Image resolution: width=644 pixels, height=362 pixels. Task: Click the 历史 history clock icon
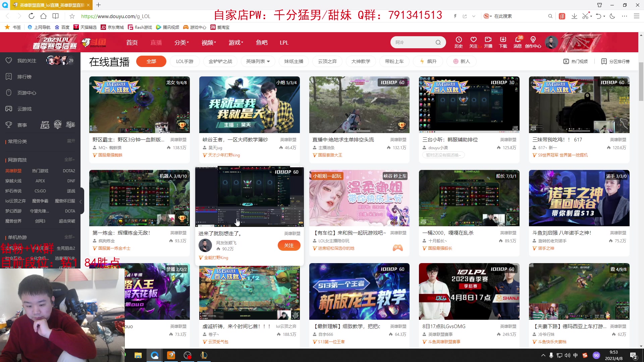[459, 42]
